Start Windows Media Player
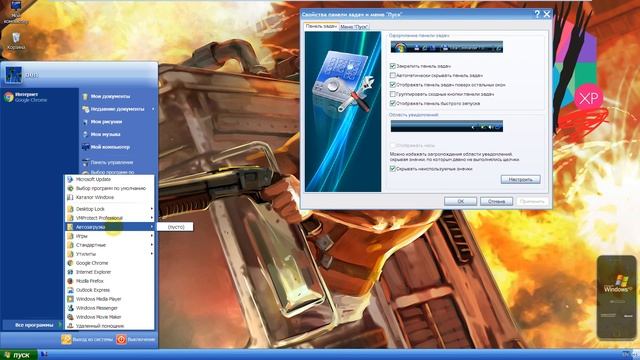This screenshot has width=640, height=360. [x=70, y=299]
